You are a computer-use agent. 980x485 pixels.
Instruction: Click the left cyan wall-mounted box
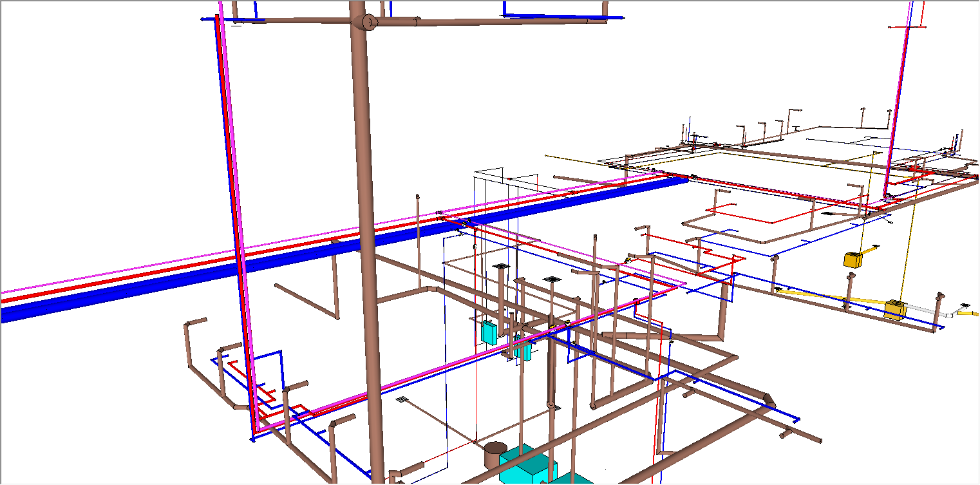[x=489, y=332]
